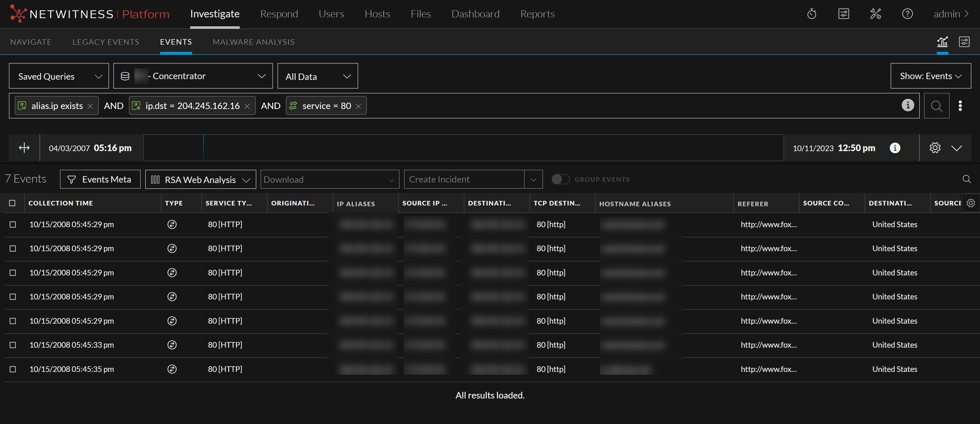Image resolution: width=980 pixels, height=424 pixels.
Task: Open RSA Web Analysis column group dropdown
Action: tap(200, 179)
